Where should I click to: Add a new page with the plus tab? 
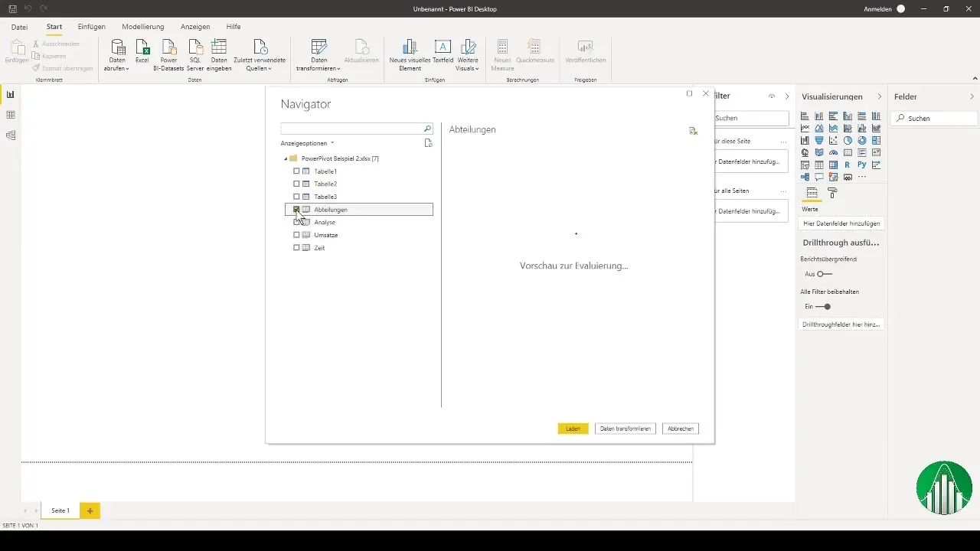(x=90, y=510)
